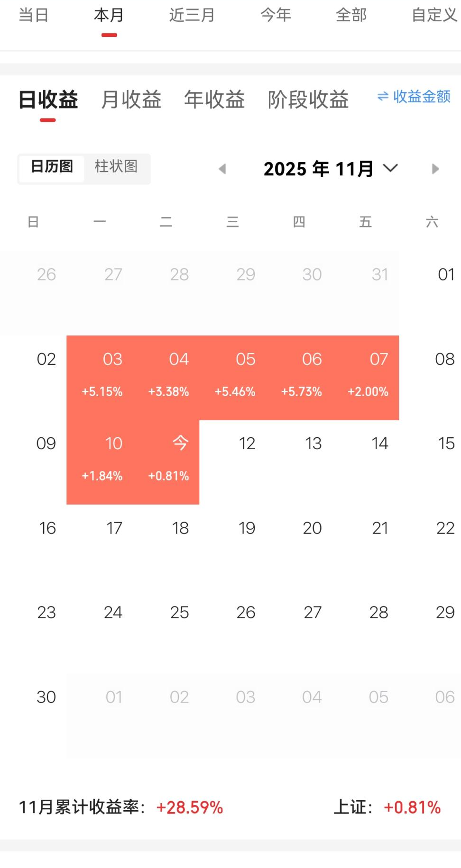This screenshot has width=461, height=868.
Task: Switch to 柱状图 bar chart view
Action: tap(116, 167)
